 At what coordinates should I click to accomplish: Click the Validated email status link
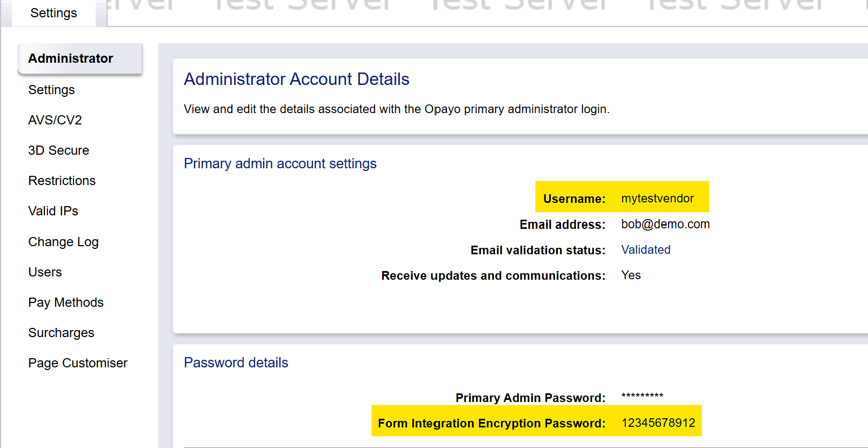pyautogui.click(x=646, y=250)
